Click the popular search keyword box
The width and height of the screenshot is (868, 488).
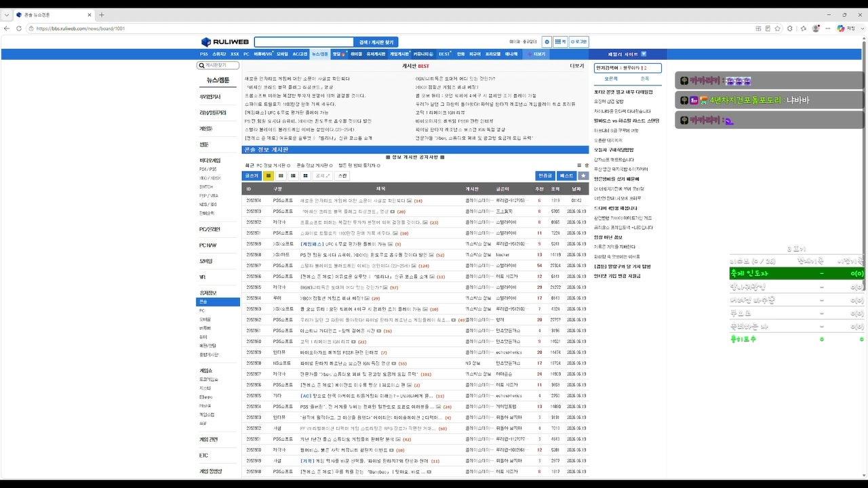tap(627, 68)
